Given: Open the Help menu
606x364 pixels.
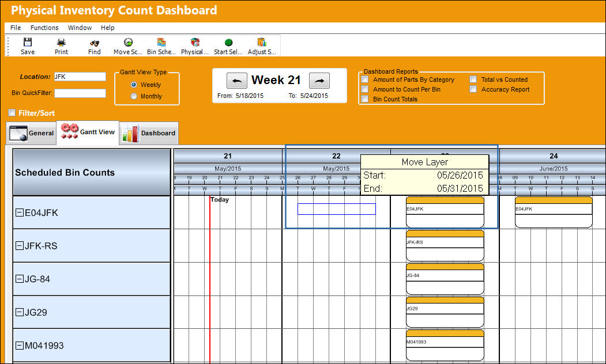Looking at the screenshot, I should (107, 28).
